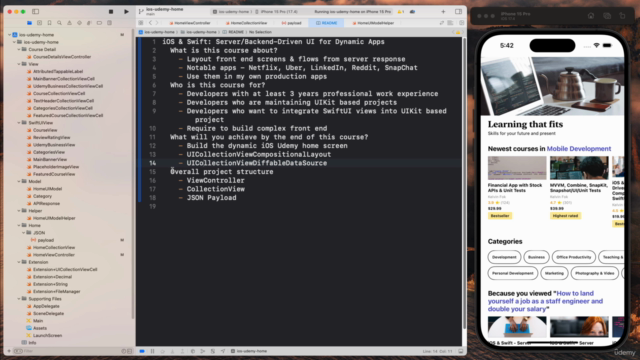Open the ios-udemy-home scheme selector
The image size is (640, 360).
click(x=230, y=12)
